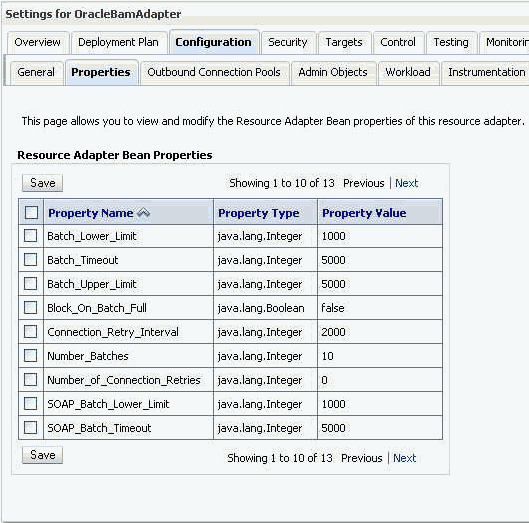
Task: Click the Batch_Upper_Limit property name
Action: (92, 284)
